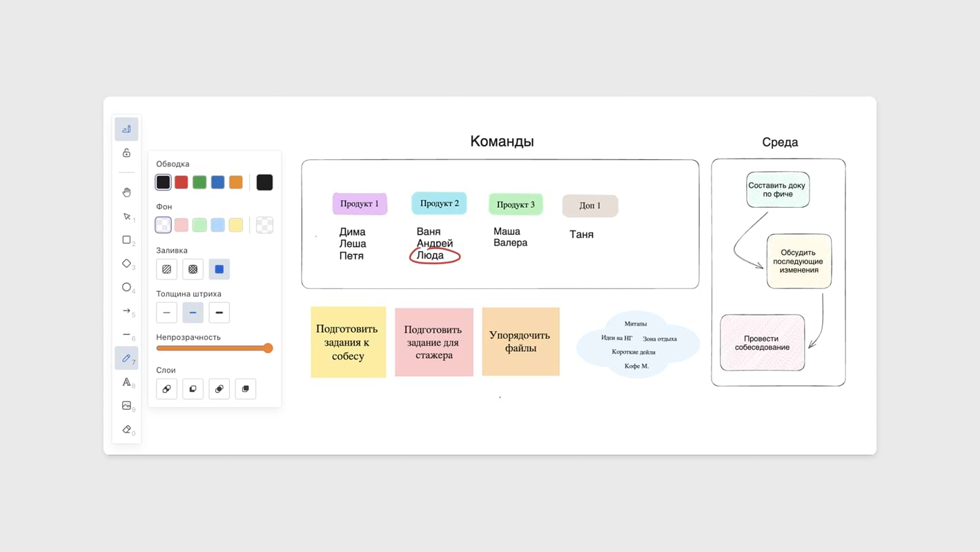Pick the red stroke color swatch
Image resolution: width=980 pixels, height=552 pixels.
point(181,182)
